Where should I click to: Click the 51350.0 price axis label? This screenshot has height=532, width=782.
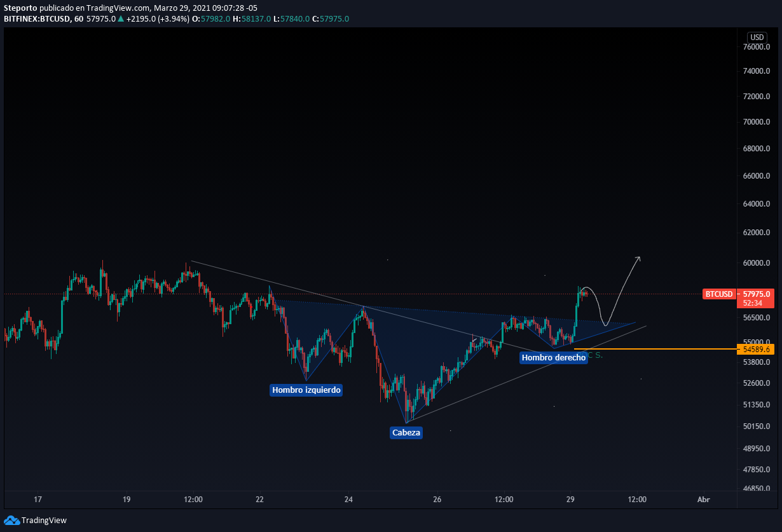pos(757,405)
